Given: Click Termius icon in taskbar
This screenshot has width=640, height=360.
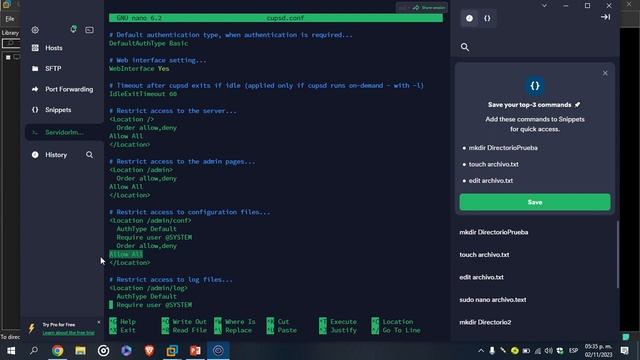Looking at the screenshot, I should pyautogui.click(x=218, y=351).
